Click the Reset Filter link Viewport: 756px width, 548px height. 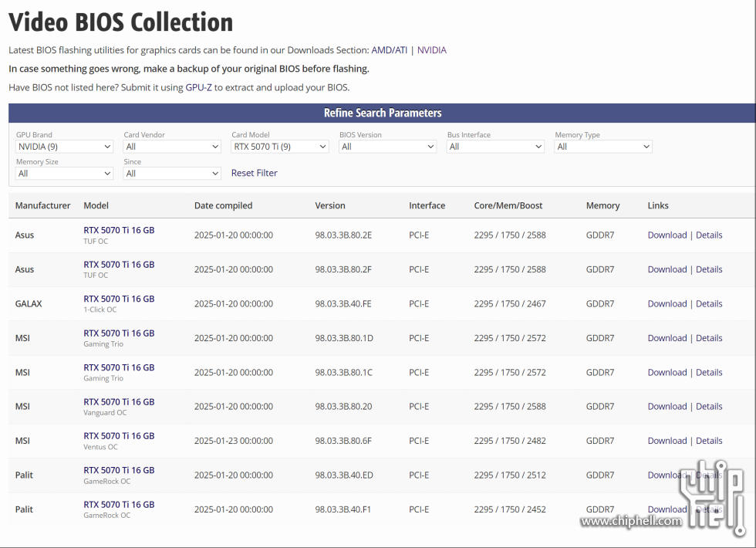254,173
